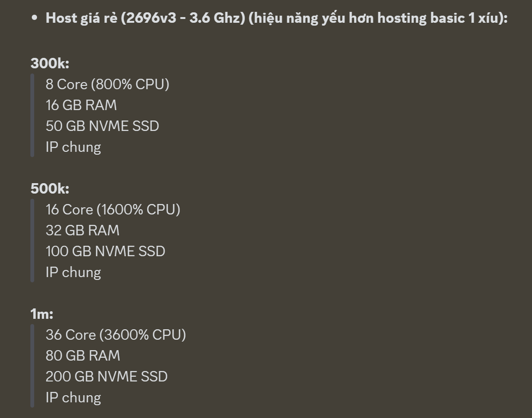This screenshot has width=532, height=418.
Task: Click the quote bar beside the 500k specs
Action: pos(32,241)
